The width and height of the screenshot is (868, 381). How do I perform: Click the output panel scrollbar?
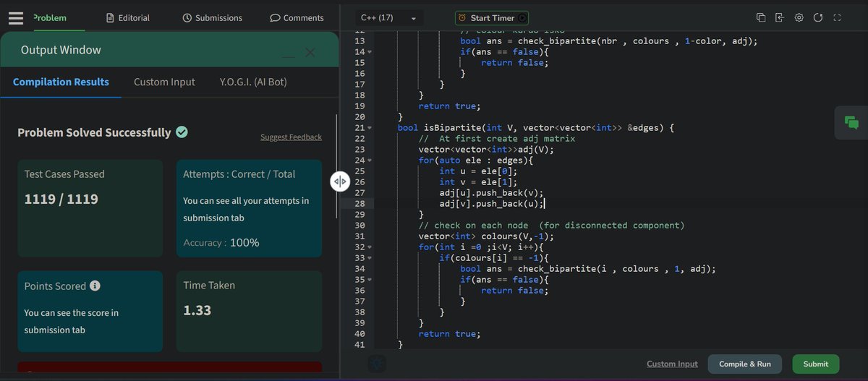coord(336,166)
